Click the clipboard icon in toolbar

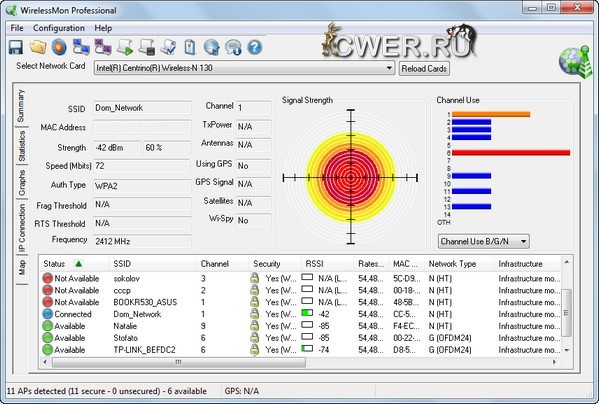tap(190, 47)
